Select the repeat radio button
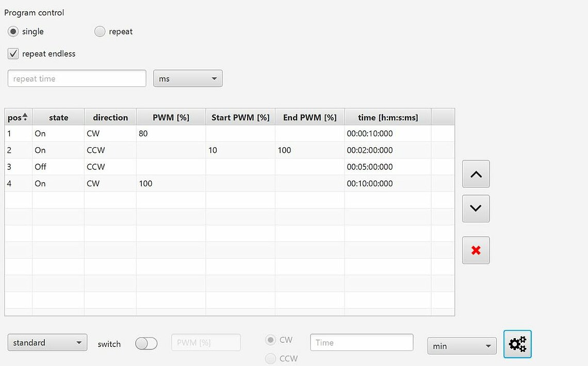 pyautogui.click(x=100, y=32)
